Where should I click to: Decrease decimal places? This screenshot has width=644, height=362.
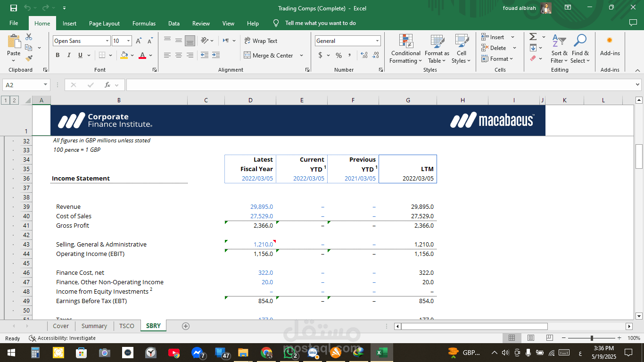[x=375, y=55]
